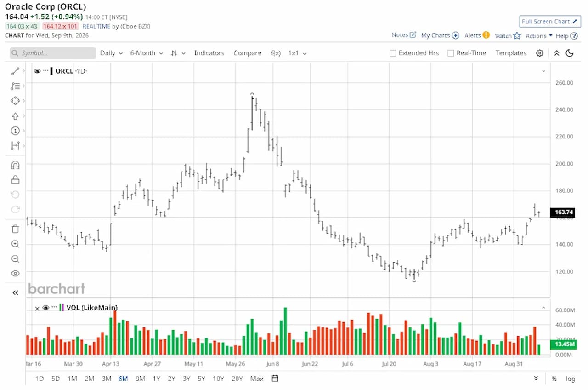Select the 3M time range
The image size is (588, 390).
[107, 379]
